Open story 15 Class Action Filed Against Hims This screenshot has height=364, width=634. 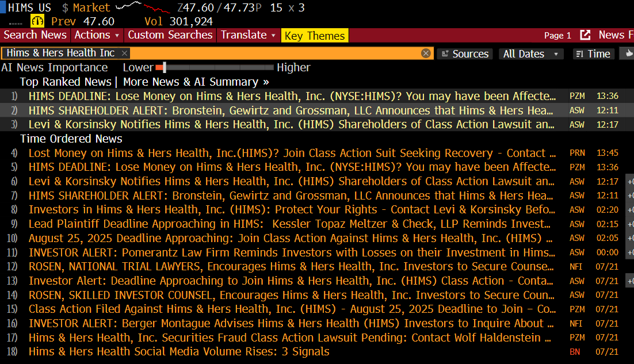tap(292, 309)
